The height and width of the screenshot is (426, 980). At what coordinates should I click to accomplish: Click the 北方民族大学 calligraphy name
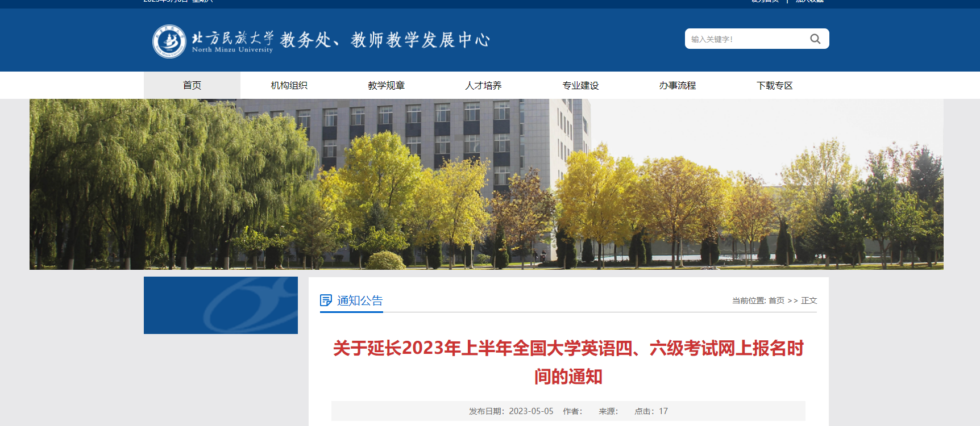tap(232, 38)
